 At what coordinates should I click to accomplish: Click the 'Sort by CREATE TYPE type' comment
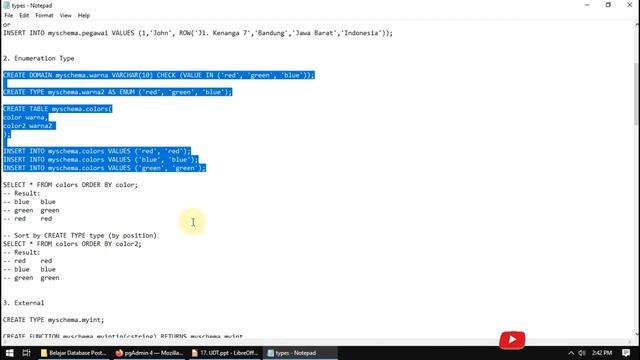(80, 236)
